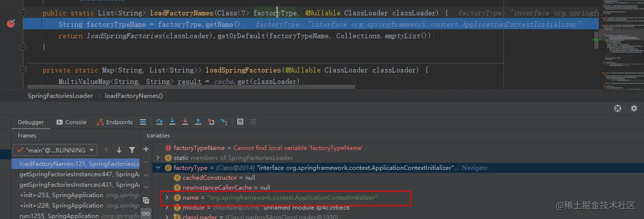Click the Show Execution Point icon
Screen dimensions: 644x219
(x=143, y=122)
